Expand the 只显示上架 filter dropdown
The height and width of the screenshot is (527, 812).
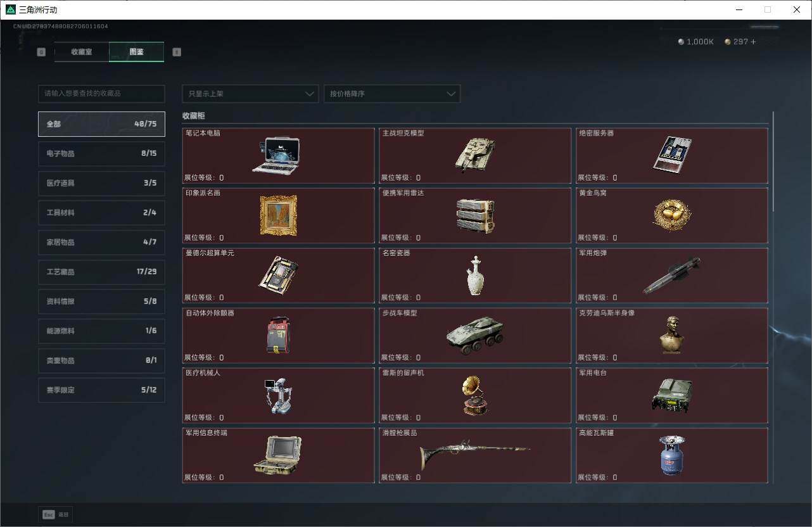pyautogui.click(x=250, y=94)
